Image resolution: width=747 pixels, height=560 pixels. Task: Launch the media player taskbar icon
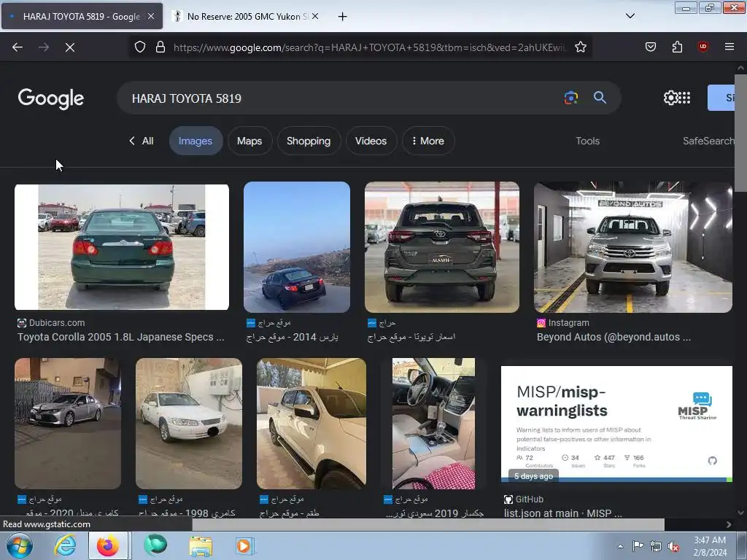[x=245, y=546]
